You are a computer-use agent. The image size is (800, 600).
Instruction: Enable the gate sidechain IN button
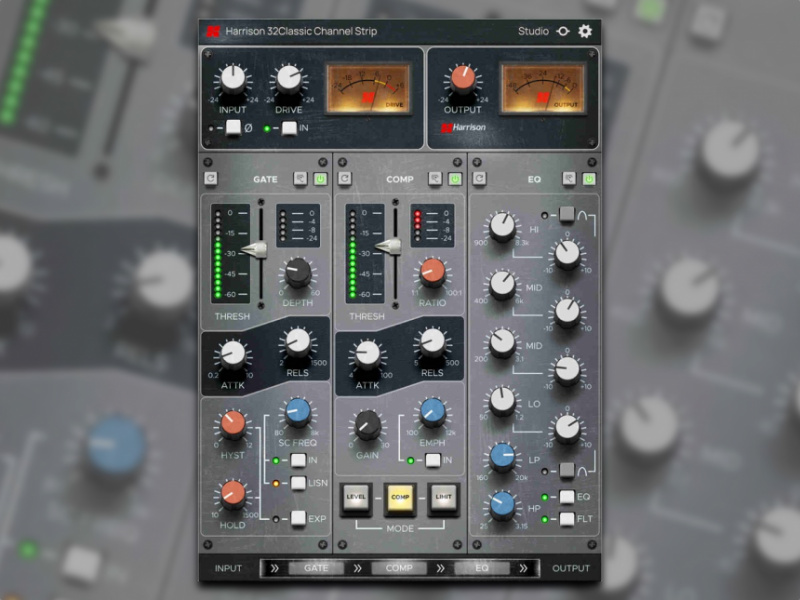(298, 460)
